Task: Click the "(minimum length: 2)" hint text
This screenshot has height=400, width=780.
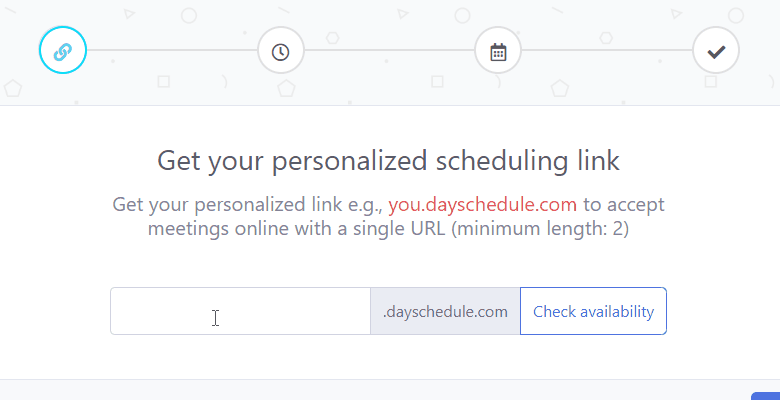Action: pyautogui.click(x=540, y=229)
